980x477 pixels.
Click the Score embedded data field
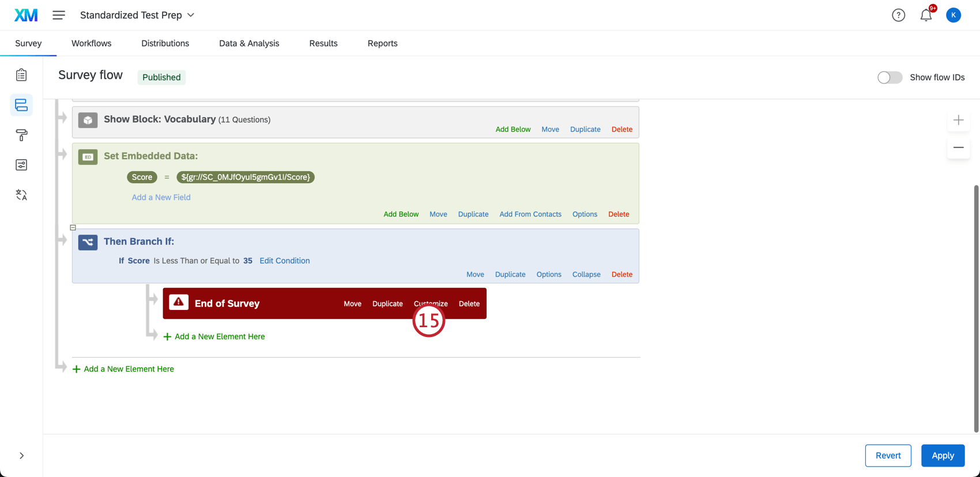[142, 177]
